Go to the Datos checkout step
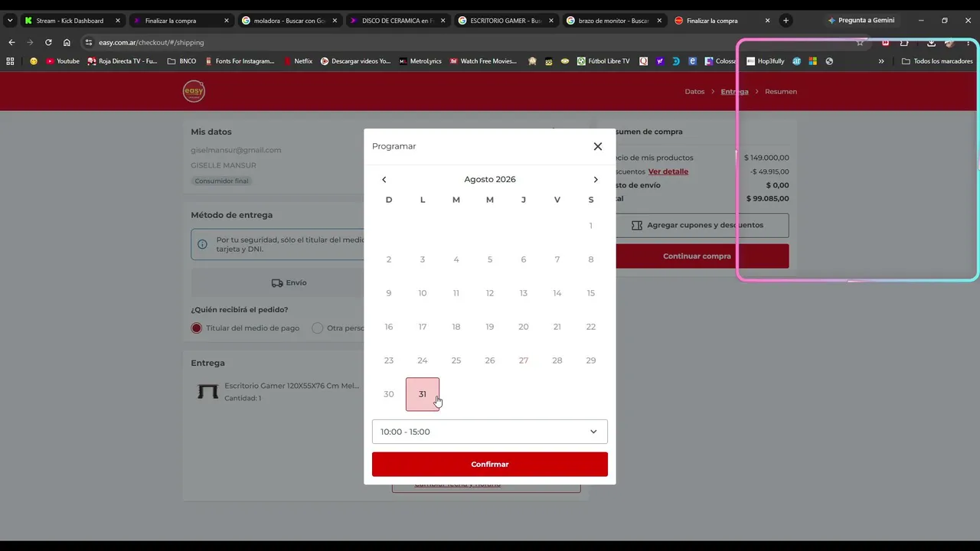This screenshot has height=551, width=980. (694, 91)
